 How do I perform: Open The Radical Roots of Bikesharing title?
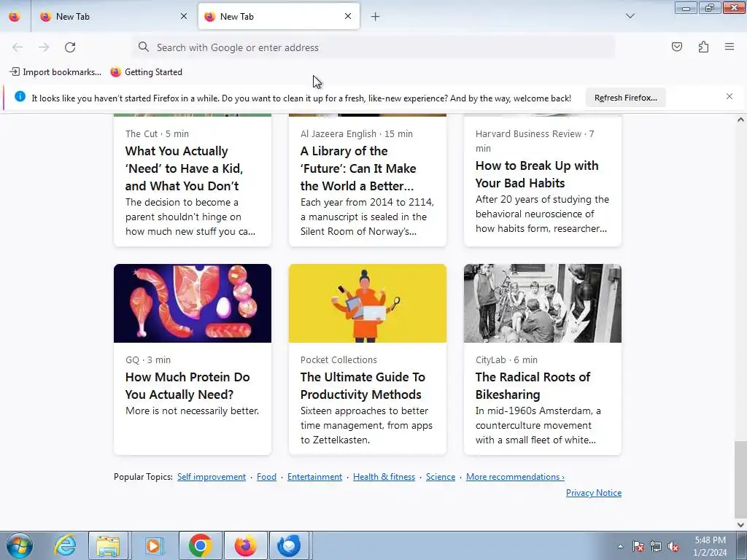(533, 386)
